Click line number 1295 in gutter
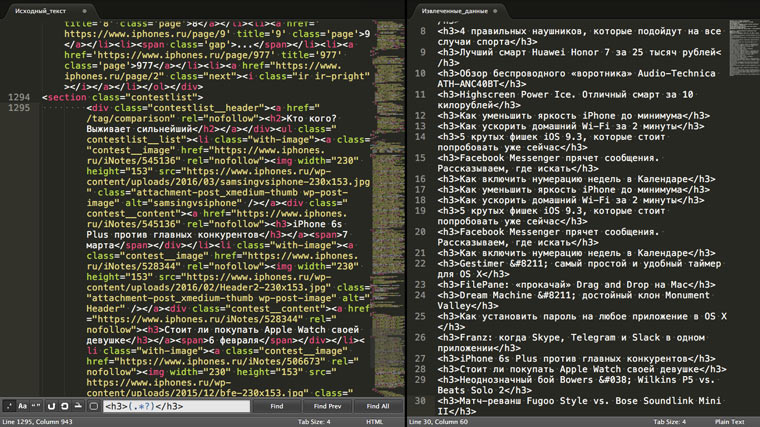 pos(19,106)
